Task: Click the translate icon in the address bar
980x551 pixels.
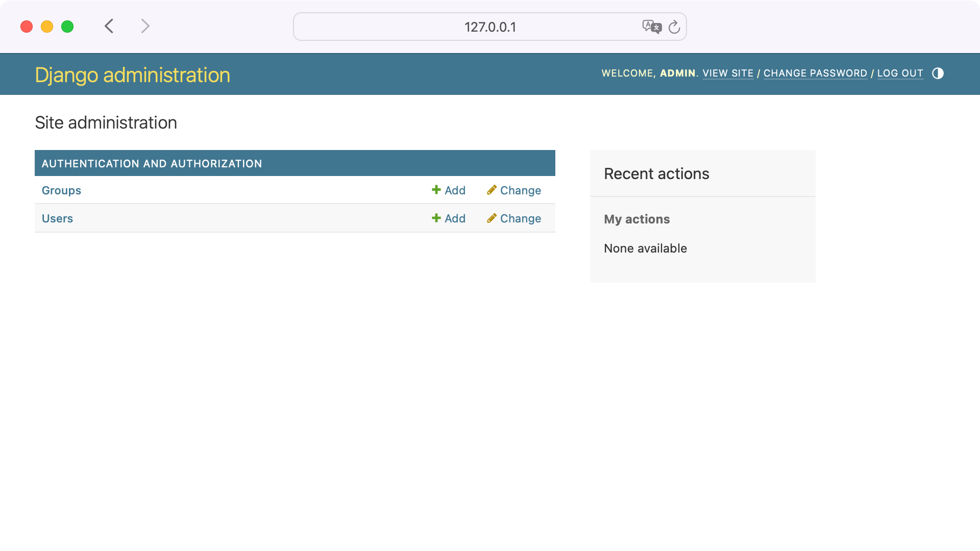Action: pyautogui.click(x=652, y=27)
